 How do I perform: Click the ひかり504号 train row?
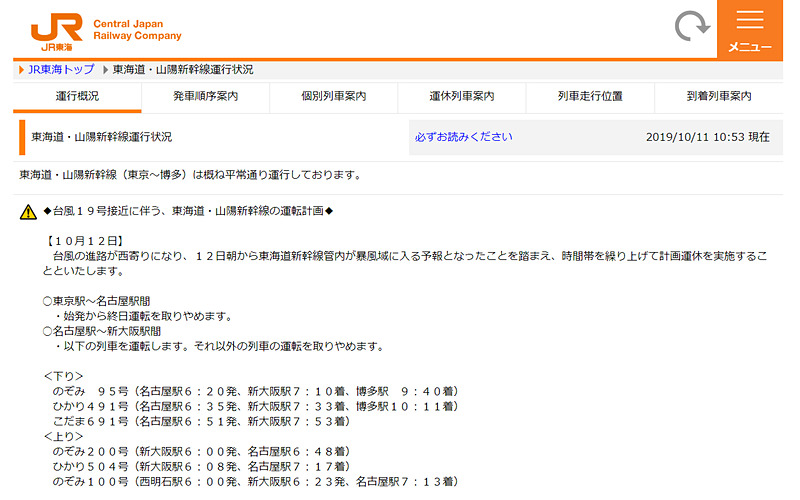202,466
